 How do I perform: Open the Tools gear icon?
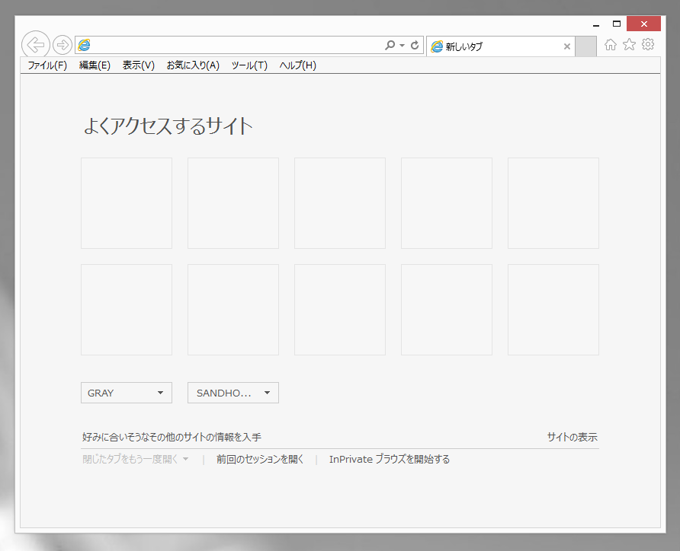tap(648, 44)
